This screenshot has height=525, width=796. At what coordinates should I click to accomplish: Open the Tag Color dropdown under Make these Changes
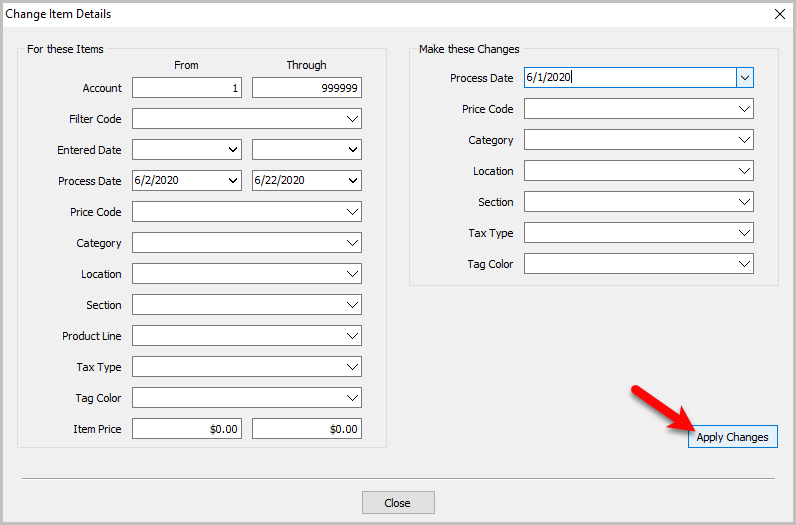639,264
